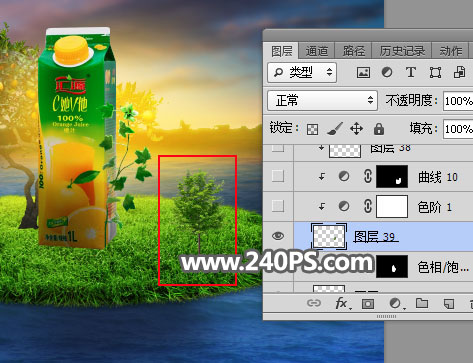Lock all padlock icon
The width and height of the screenshot is (473, 363).
pos(379,129)
